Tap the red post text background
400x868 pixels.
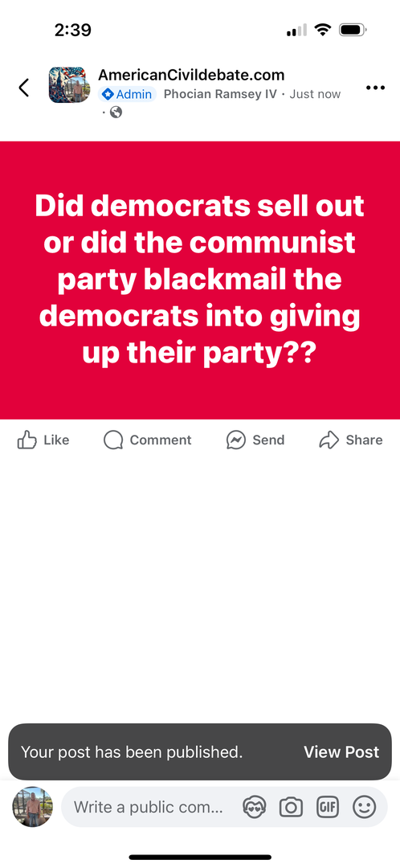200,280
